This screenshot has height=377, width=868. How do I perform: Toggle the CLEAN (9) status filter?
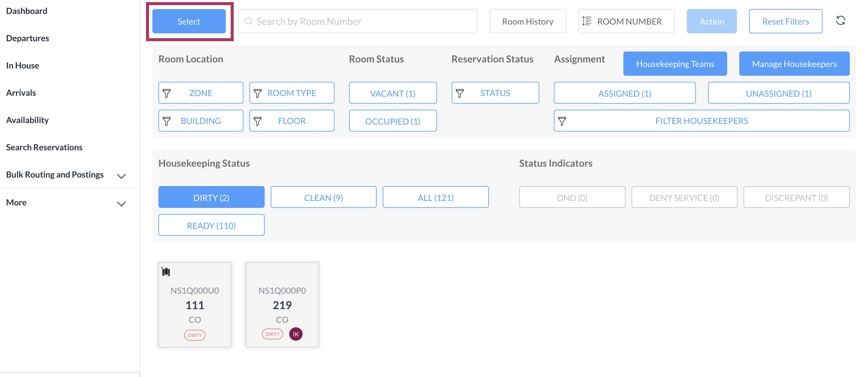pyautogui.click(x=323, y=197)
